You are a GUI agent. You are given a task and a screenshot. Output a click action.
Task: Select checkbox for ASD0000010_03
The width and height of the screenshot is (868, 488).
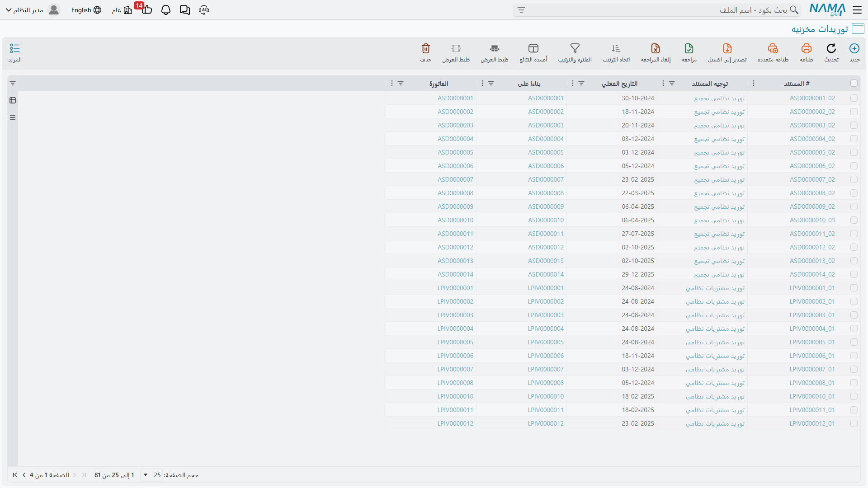(854, 220)
